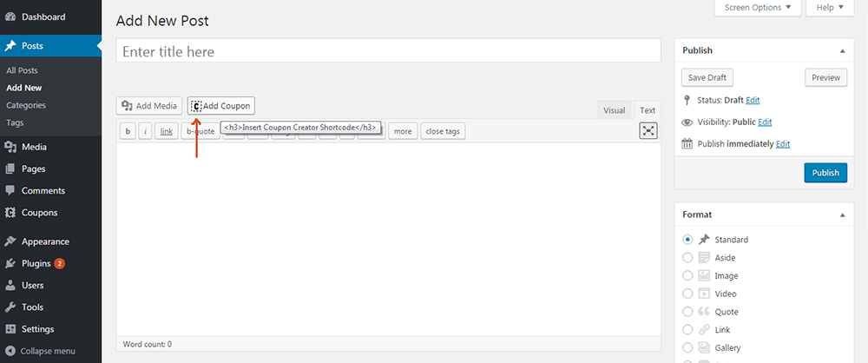Collapse the Publish meta box
Viewport: 868px width, 363px height.
point(841,50)
